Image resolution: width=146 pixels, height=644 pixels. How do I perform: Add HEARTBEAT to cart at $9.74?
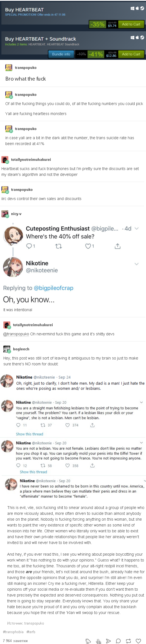(131, 24)
